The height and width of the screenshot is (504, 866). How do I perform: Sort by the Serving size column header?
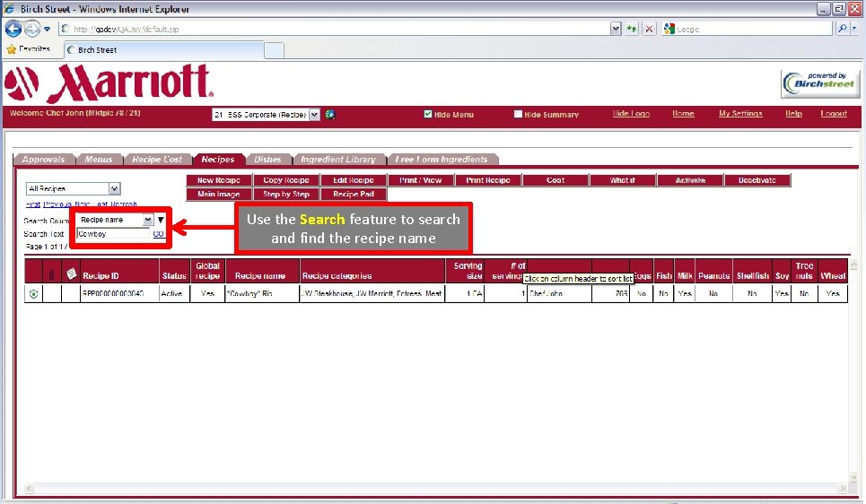(468, 271)
